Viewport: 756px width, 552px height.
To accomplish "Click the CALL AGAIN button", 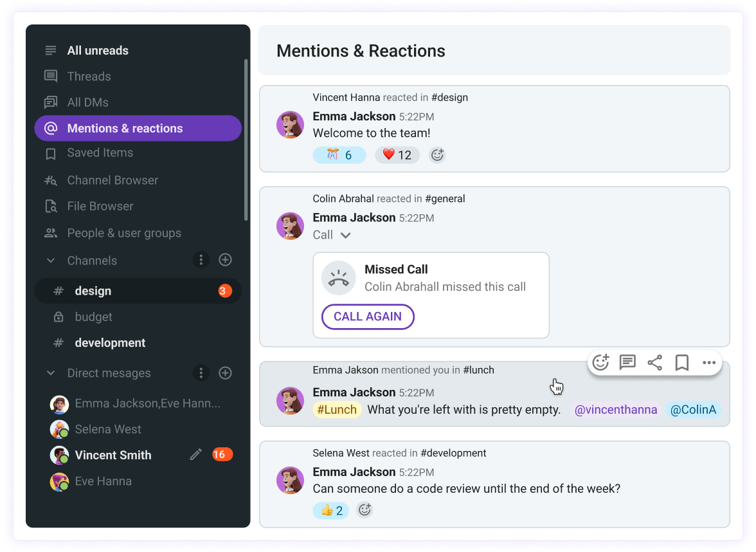I will coord(368,317).
